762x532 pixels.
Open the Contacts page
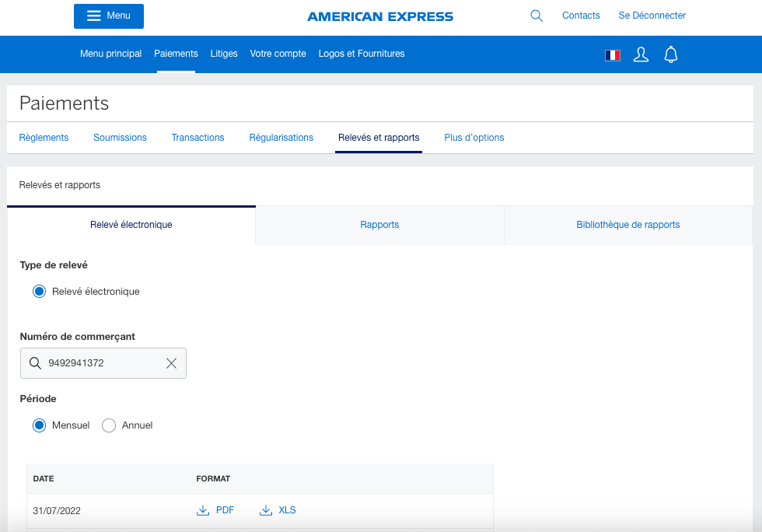coord(581,15)
